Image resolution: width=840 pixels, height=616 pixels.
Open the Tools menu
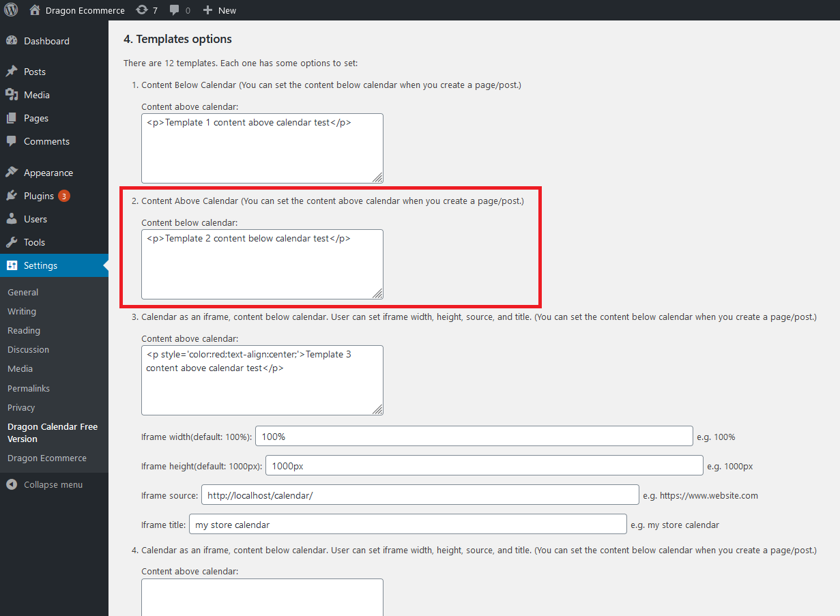pyautogui.click(x=54, y=242)
